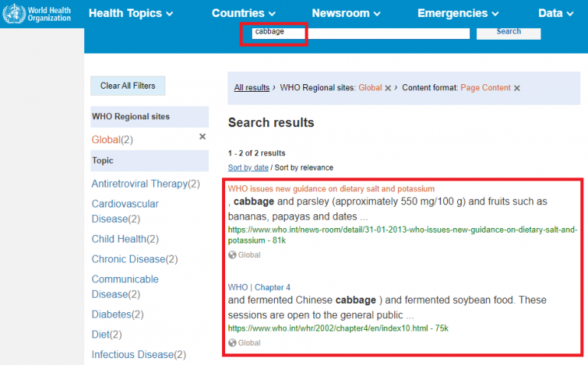
Task: Filter by Cardiovascular Disease topic
Action: tap(125, 211)
